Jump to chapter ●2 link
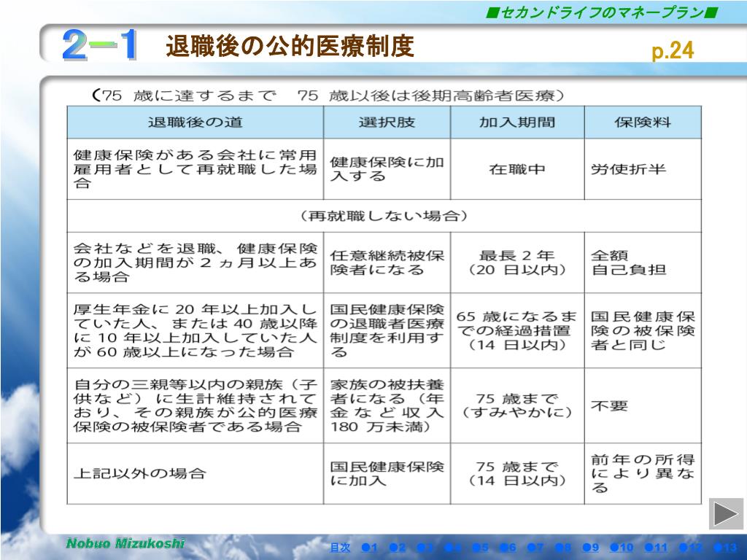The width and height of the screenshot is (747, 560). (398, 548)
